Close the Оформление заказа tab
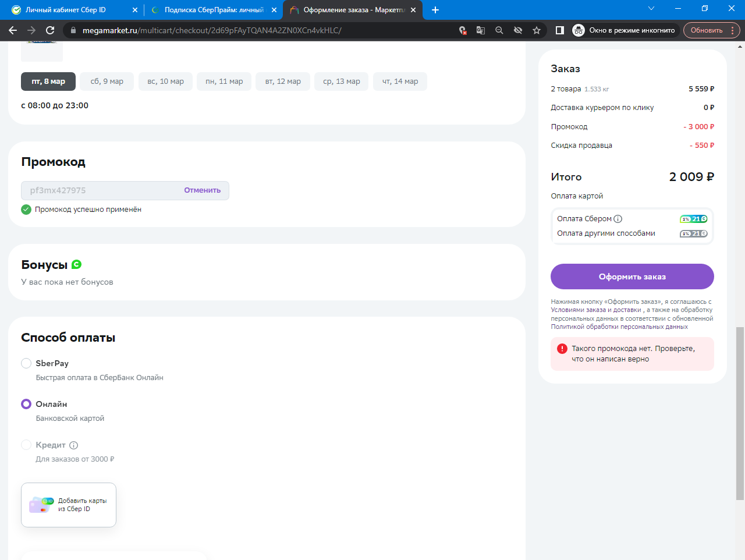The width and height of the screenshot is (745, 560). [x=413, y=10]
